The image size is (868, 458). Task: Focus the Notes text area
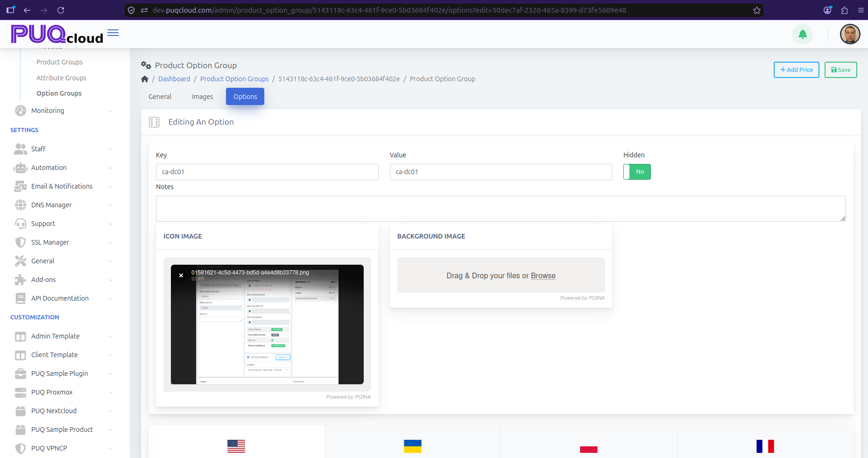coord(501,209)
